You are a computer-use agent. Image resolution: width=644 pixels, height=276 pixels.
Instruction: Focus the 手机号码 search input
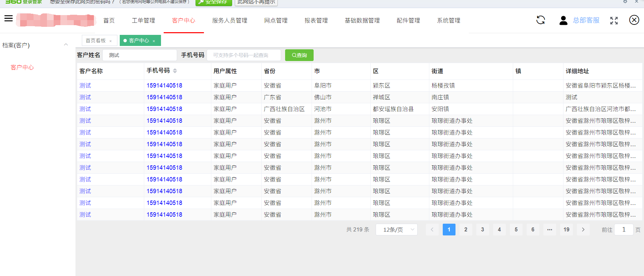244,55
